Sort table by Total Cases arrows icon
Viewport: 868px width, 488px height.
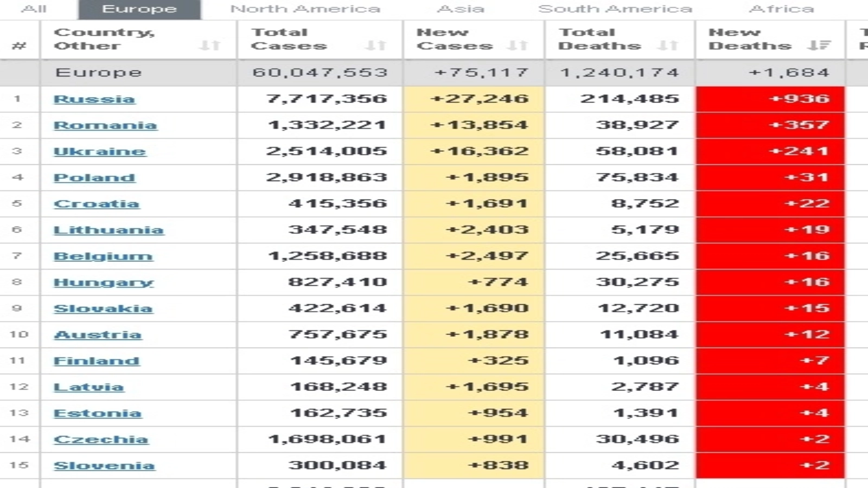[375, 46]
